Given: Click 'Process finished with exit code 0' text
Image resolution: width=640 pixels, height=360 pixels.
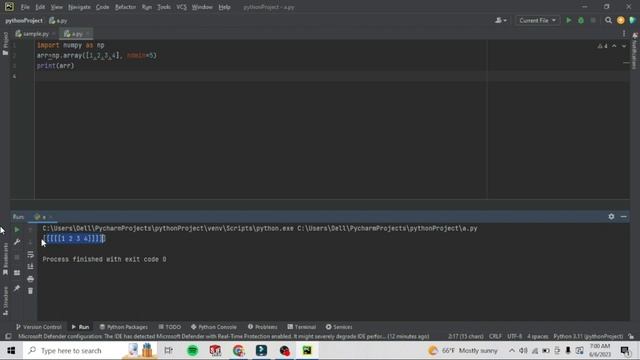Looking at the screenshot, I should (104, 259).
